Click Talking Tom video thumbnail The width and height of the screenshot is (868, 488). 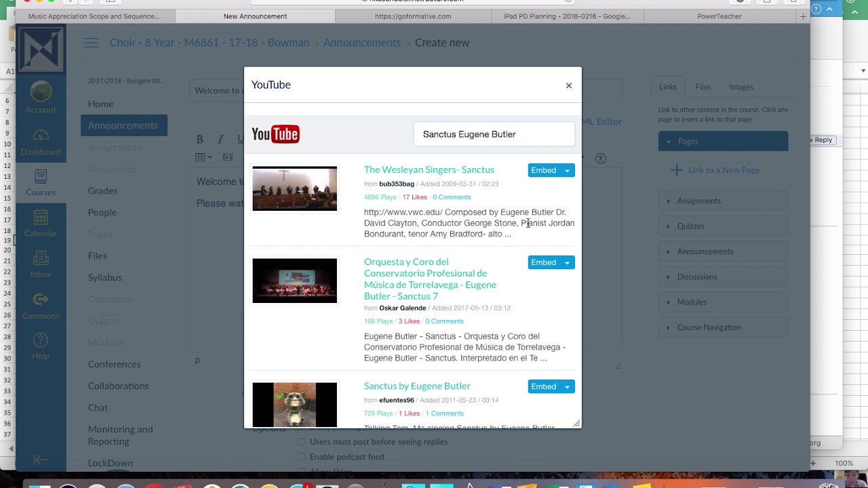(294, 405)
